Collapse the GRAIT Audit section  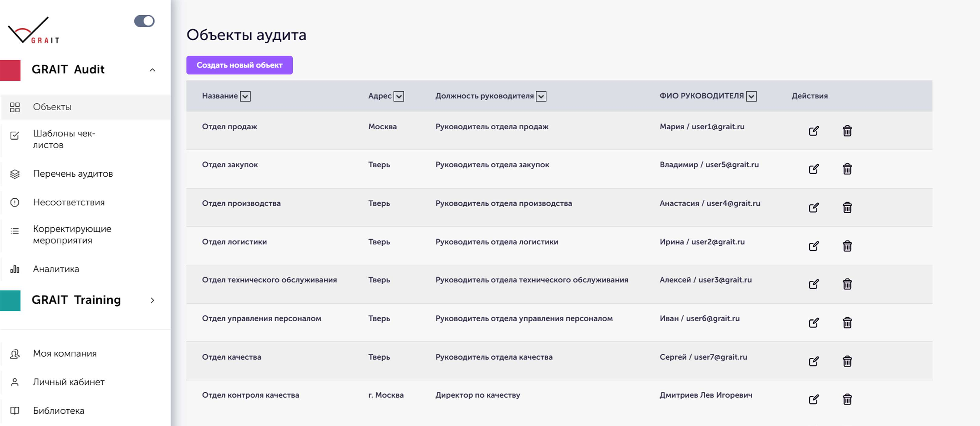152,70
